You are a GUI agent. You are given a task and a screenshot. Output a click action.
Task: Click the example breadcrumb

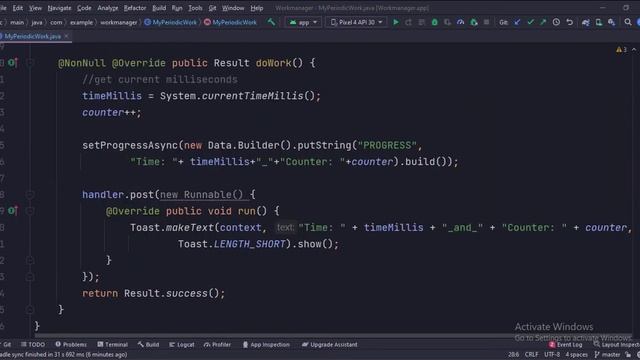coord(81,22)
